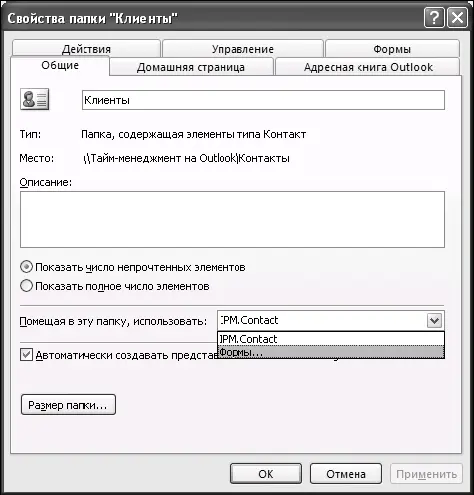
Task: Click the Help question mark button
Action: coord(434,18)
